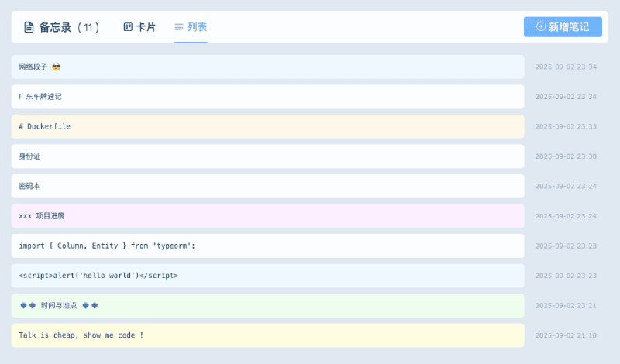
Task: Click the diamond emoji before 时间与地点
Action: click(28, 305)
